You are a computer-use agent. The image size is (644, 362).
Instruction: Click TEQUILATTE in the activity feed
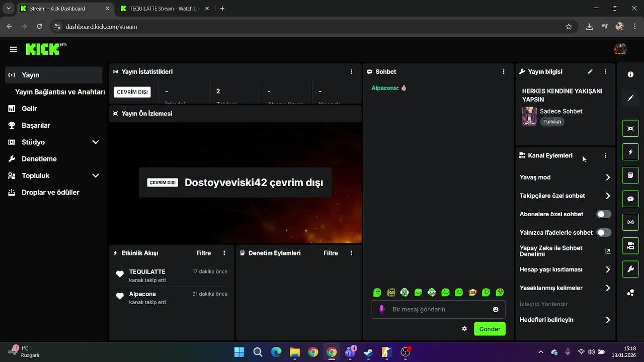pyautogui.click(x=147, y=272)
